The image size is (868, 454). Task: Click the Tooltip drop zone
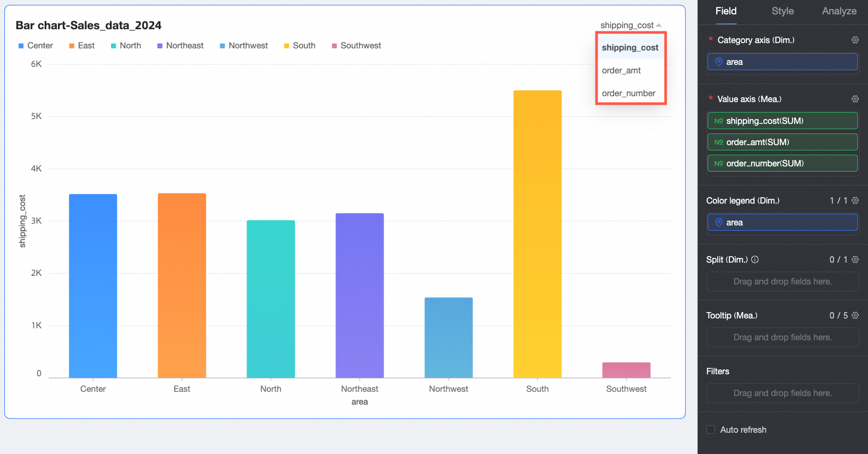point(782,337)
